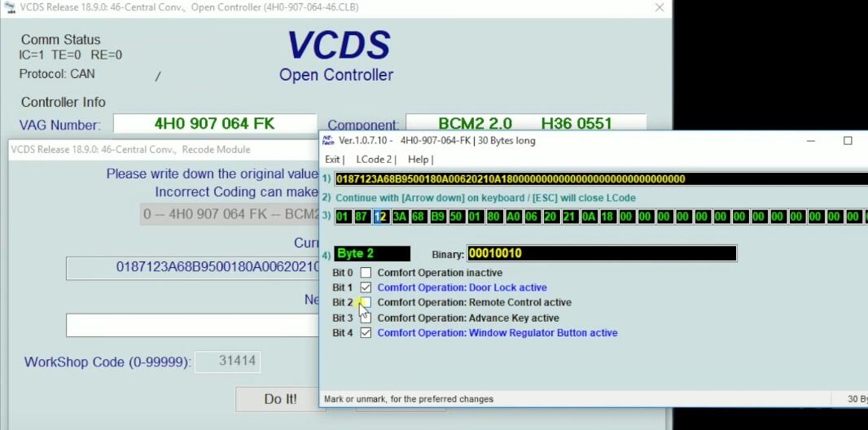The height and width of the screenshot is (430, 868).
Task: Minimize the LCode window
Action: [811, 141]
